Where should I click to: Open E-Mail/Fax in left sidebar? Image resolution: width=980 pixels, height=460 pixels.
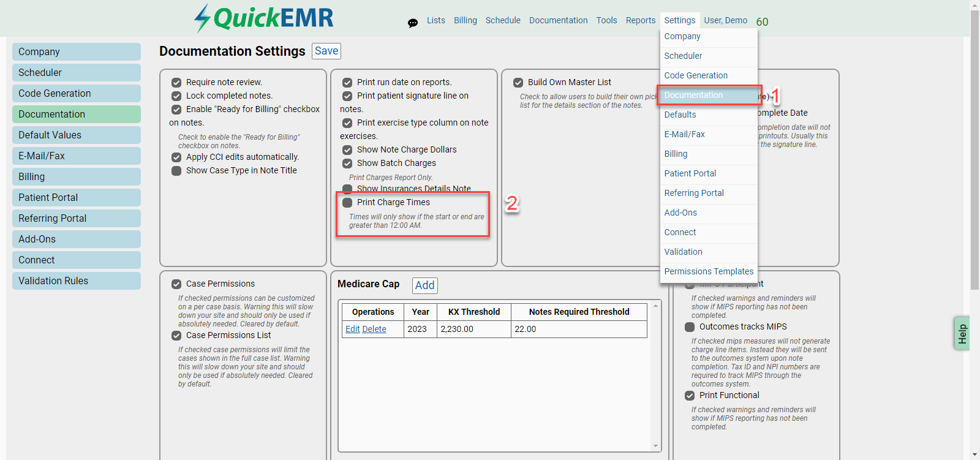click(x=77, y=156)
